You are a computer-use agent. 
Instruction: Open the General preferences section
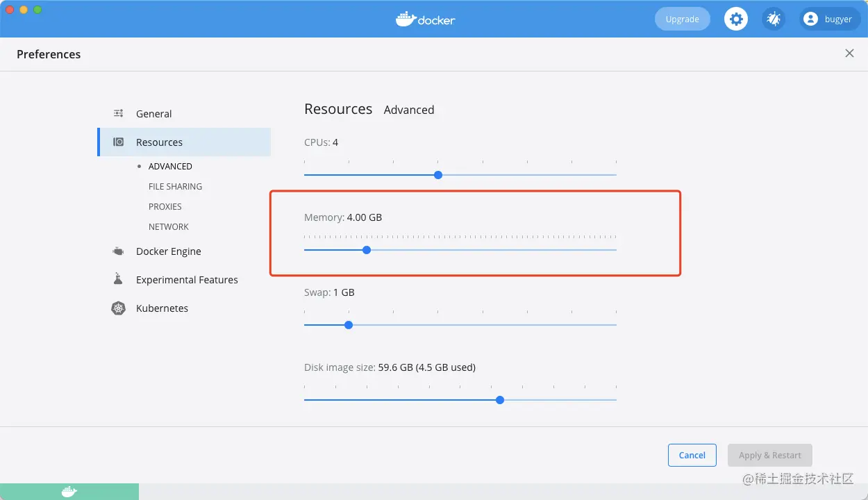[184, 113]
